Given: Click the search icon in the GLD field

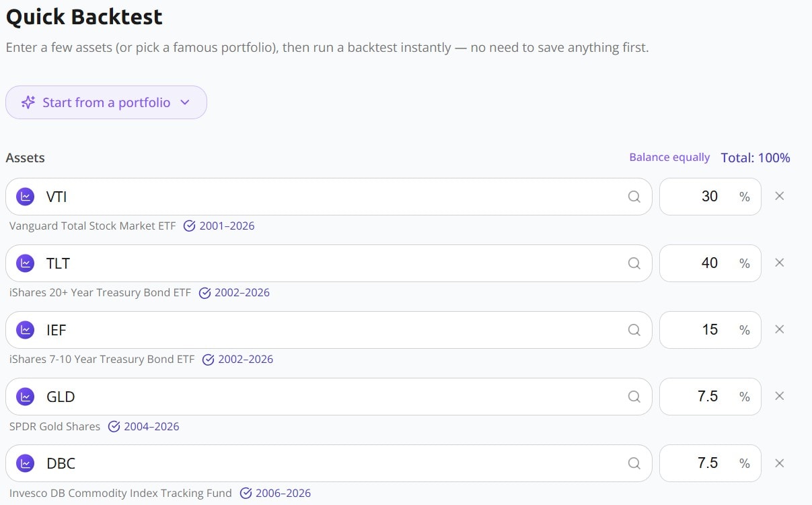Looking at the screenshot, I should tap(634, 397).
